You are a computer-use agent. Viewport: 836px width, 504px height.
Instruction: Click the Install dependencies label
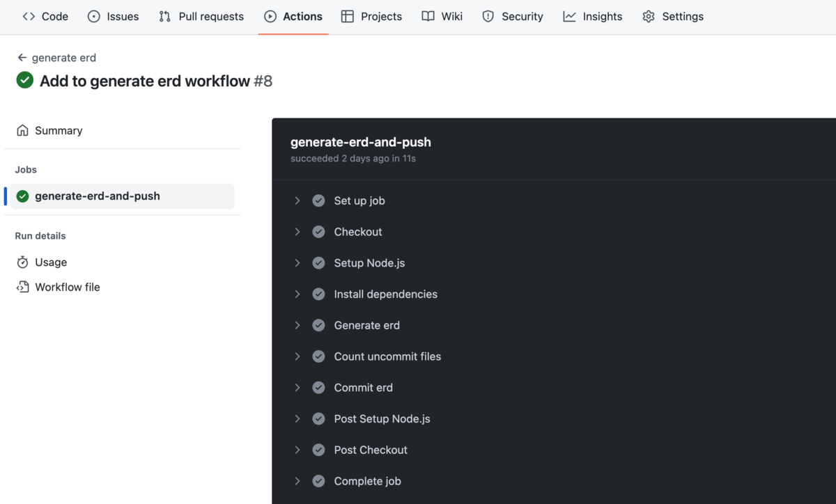pos(386,294)
